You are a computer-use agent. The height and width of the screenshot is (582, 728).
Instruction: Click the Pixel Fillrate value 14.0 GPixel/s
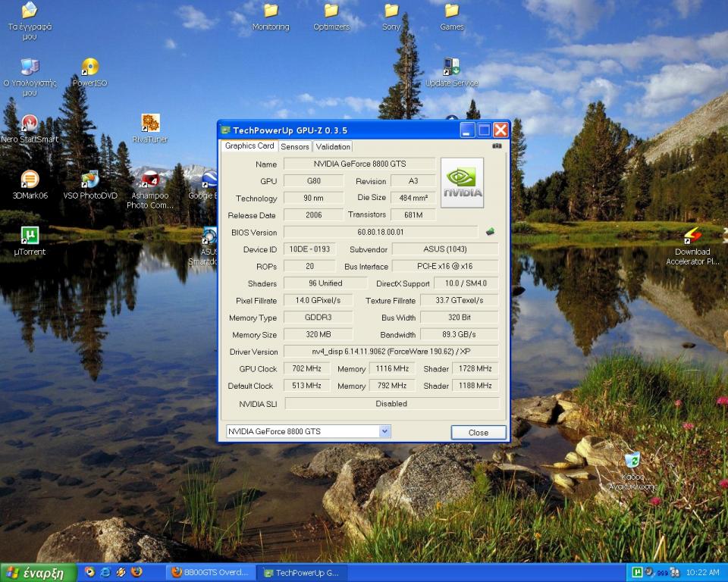point(318,300)
